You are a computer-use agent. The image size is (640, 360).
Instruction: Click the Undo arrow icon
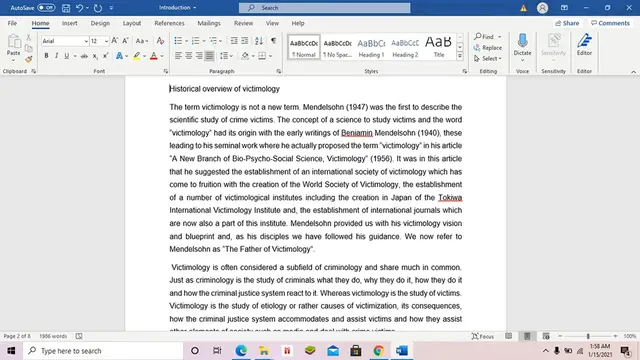(x=79, y=8)
